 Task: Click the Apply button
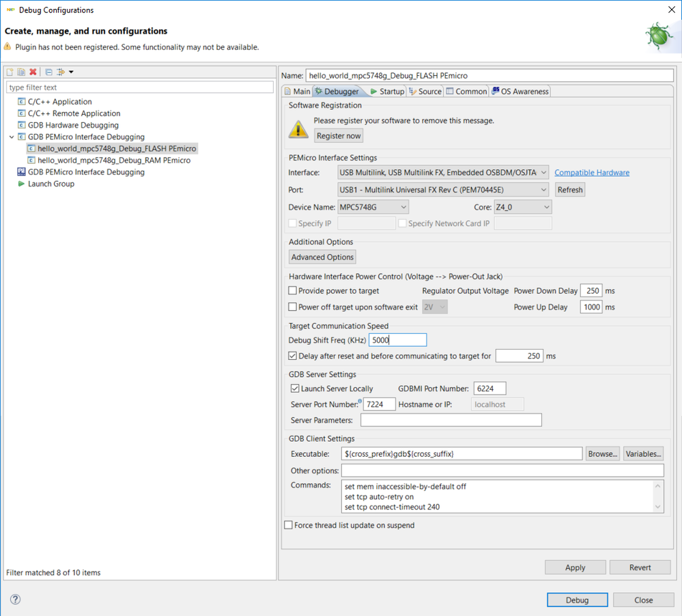(575, 568)
